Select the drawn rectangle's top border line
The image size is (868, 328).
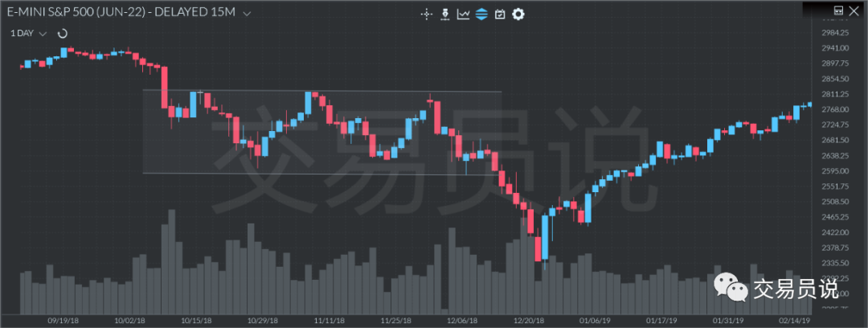tap(321, 91)
